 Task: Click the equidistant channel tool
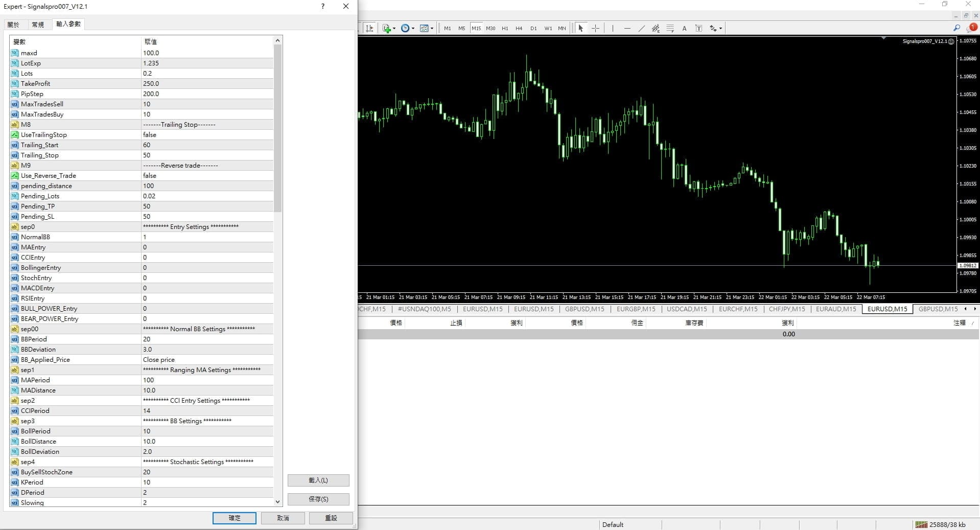(x=656, y=28)
